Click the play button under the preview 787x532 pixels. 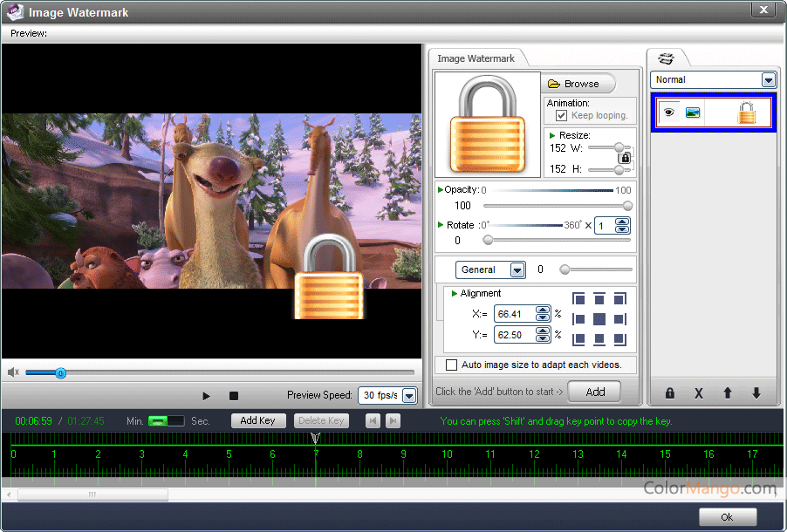pyautogui.click(x=206, y=396)
